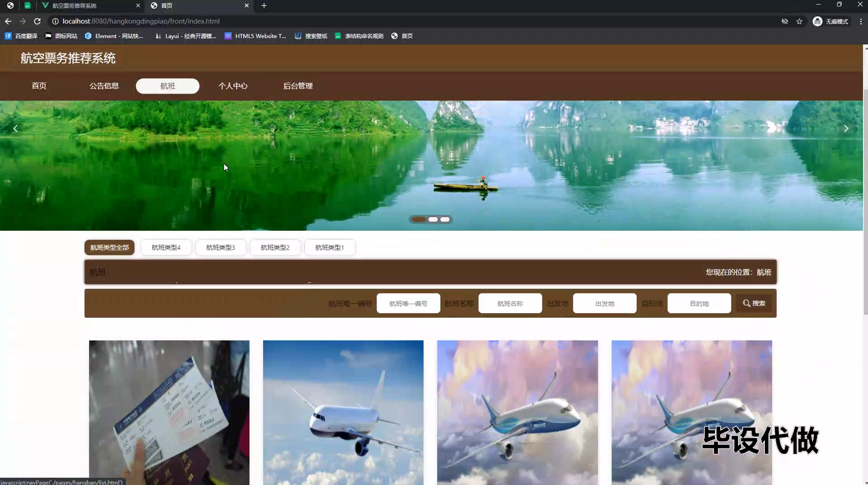Viewport: 868px width, 485px height.
Task: Click the eye-slash tracking icon in address bar
Action: point(785,21)
